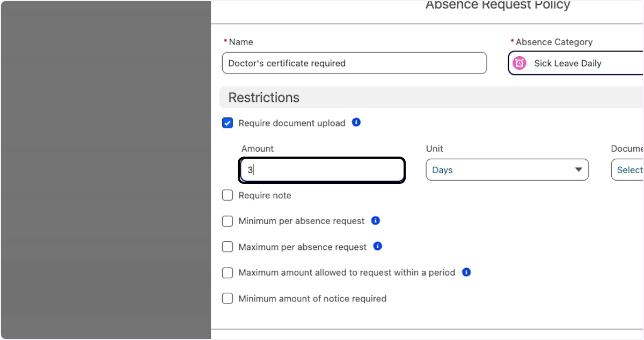The height and width of the screenshot is (340, 644).
Task: Click the Sick Leave Daily category icon
Action: (x=519, y=63)
